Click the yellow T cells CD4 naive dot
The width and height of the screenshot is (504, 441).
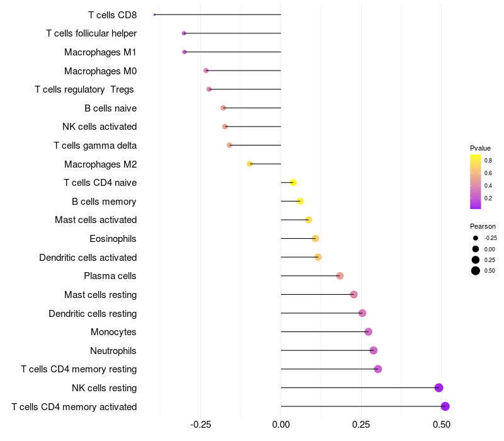coord(293,183)
